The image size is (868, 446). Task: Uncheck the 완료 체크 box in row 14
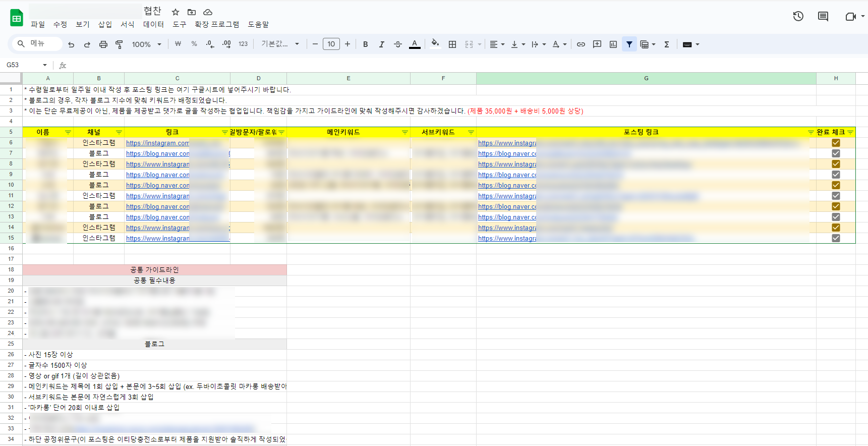point(836,228)
